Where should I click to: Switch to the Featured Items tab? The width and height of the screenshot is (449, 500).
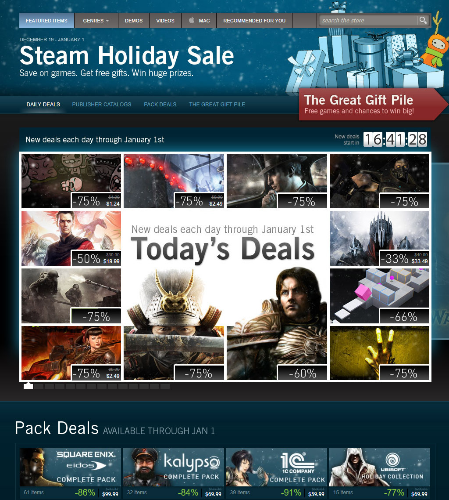pyautogui.click(x=47, y=20)
